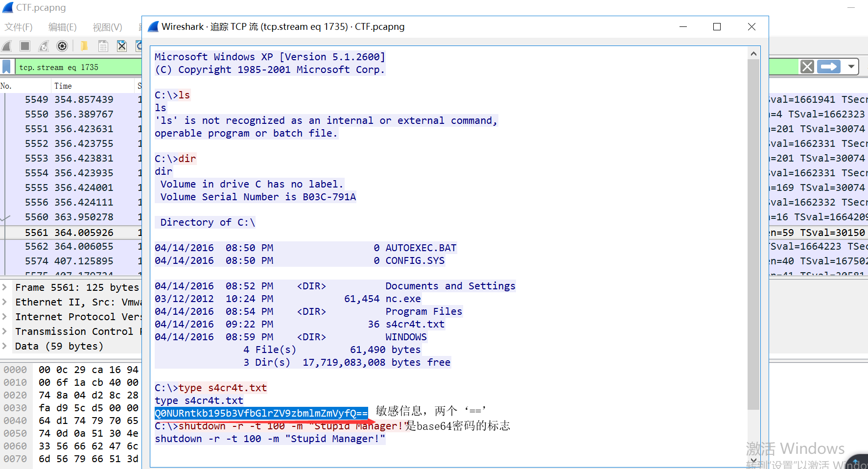Click the save capture file icon
Screen dimensions: 868x469
coord(103,46)
